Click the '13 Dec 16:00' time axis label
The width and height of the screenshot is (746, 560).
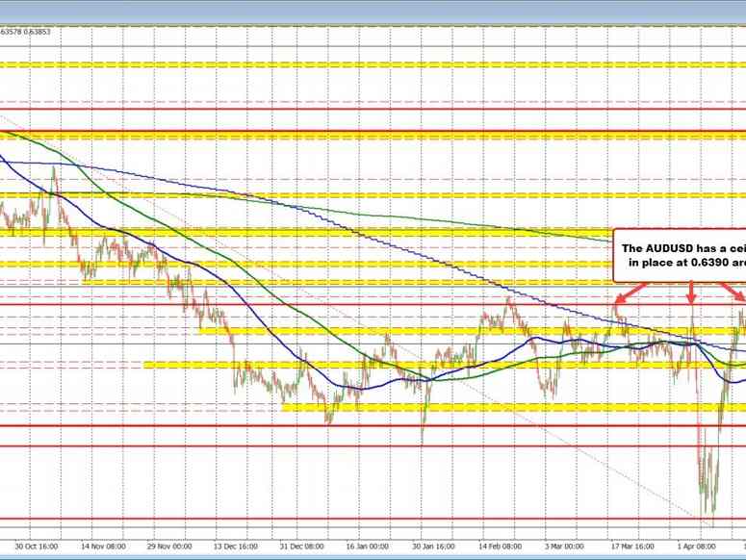click(x=236, y=547)
